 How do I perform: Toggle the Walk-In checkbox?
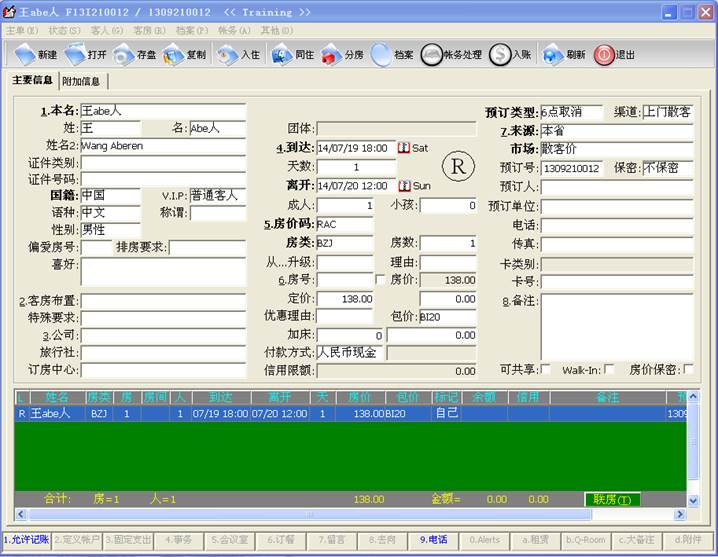pyautogui.click(x=609, y=369)
